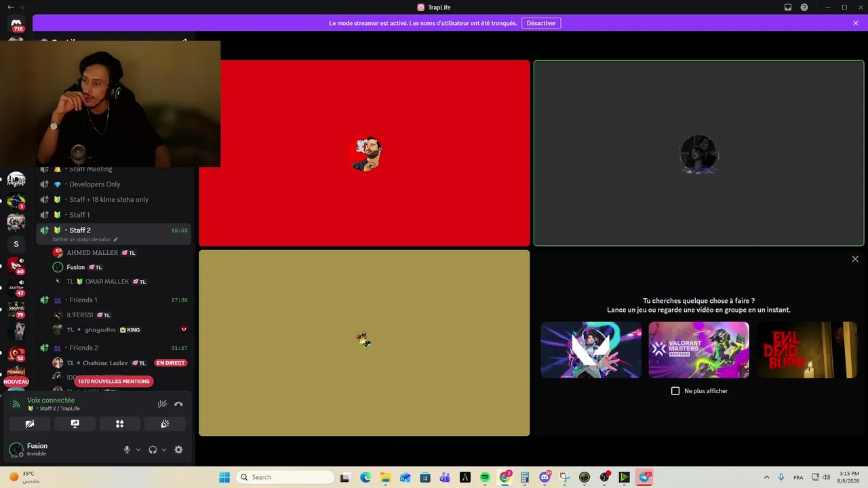Open the Brazil flag server icon
The height and width of the screenshot is (488, 868).
16,201
